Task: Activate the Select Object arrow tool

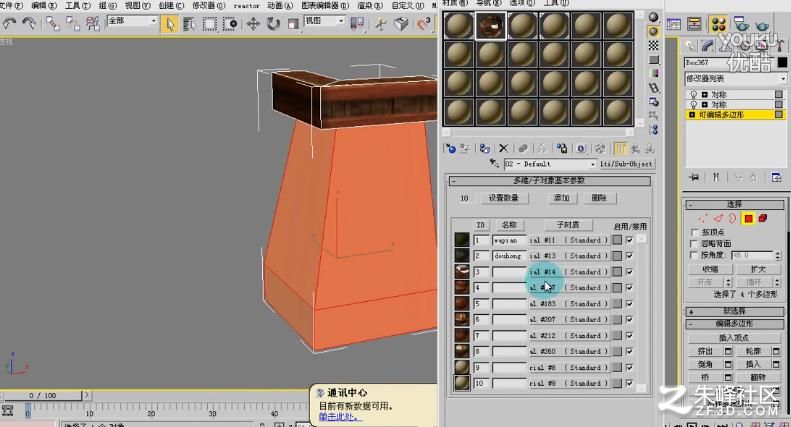Action: coord(170,24)
